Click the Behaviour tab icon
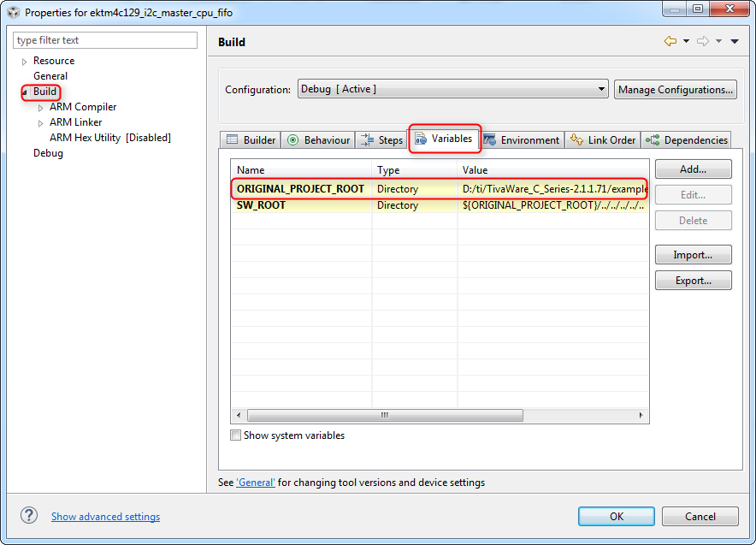Image resolution: width=756 pixels, height=545 pixels. pos(292,139)
